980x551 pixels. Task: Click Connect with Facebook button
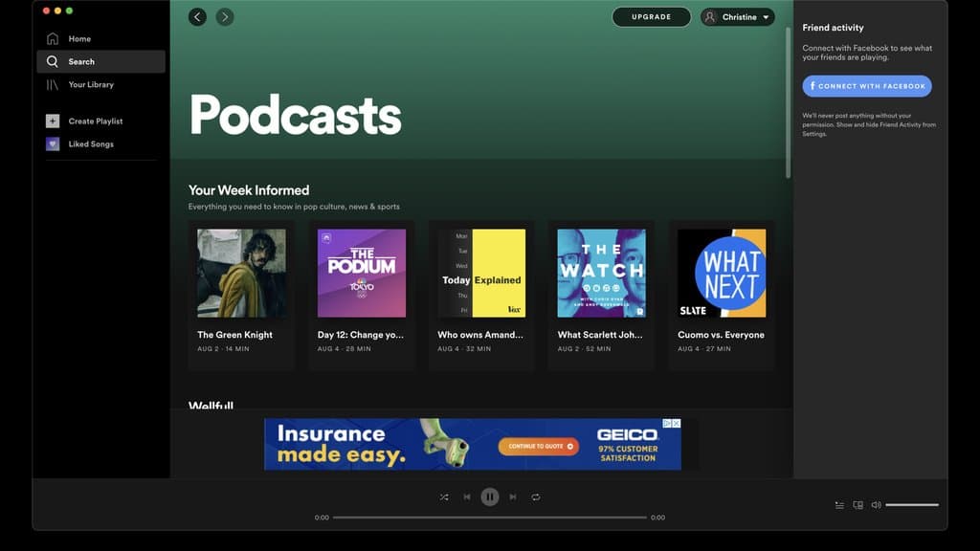(x=867, y=86)
